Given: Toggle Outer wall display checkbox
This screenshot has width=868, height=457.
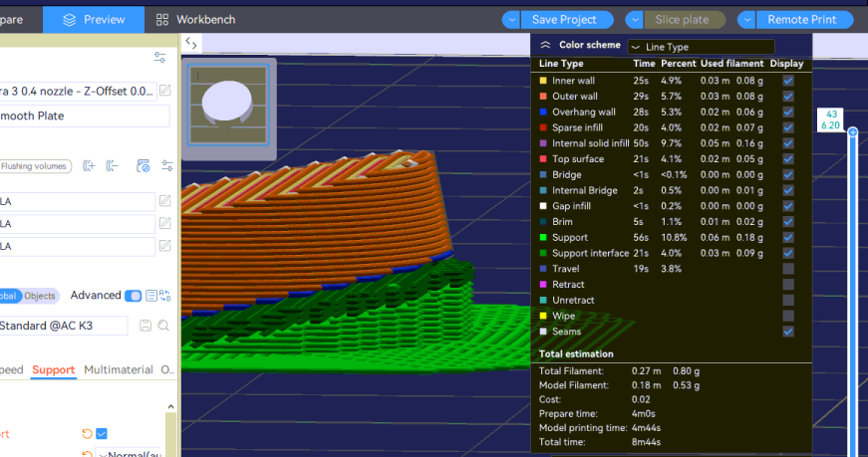Looking at the screenshot, I should pos(788,97).
